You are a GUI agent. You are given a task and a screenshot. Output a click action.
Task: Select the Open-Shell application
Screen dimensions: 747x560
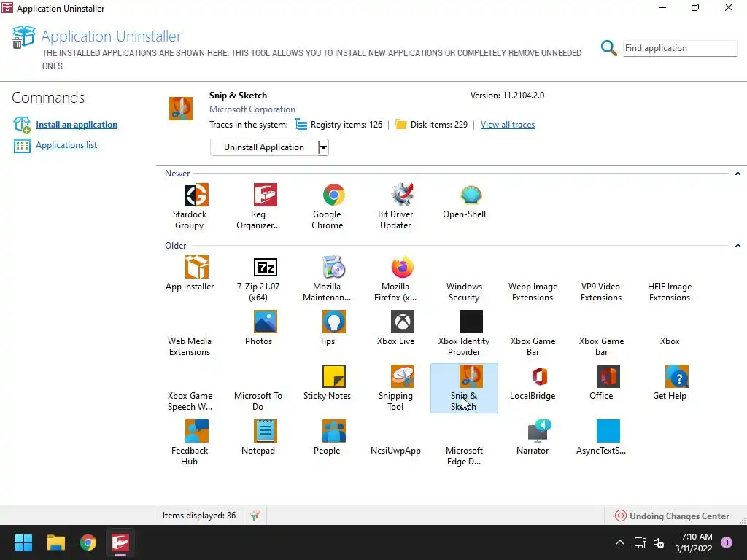click(x=465, y=201)
